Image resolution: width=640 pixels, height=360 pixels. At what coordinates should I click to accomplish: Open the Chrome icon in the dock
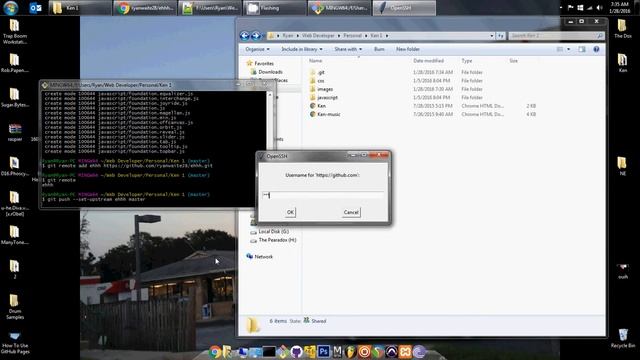(215, 351)
